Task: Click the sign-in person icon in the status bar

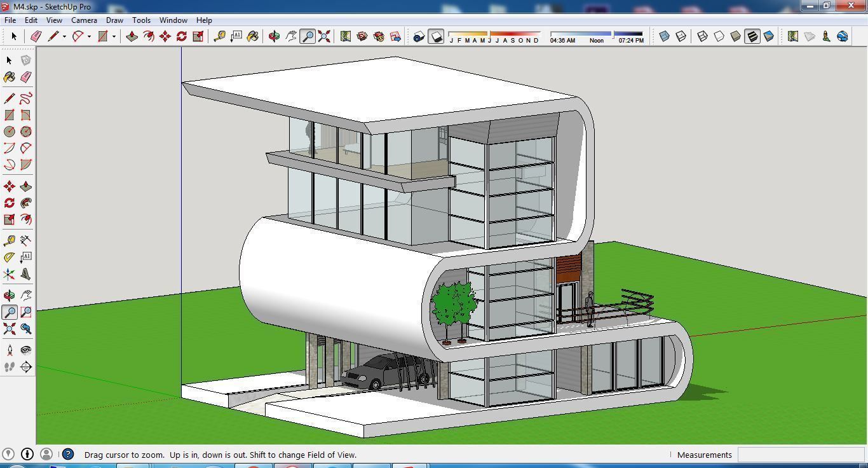Action: click(x=46, y=454)
